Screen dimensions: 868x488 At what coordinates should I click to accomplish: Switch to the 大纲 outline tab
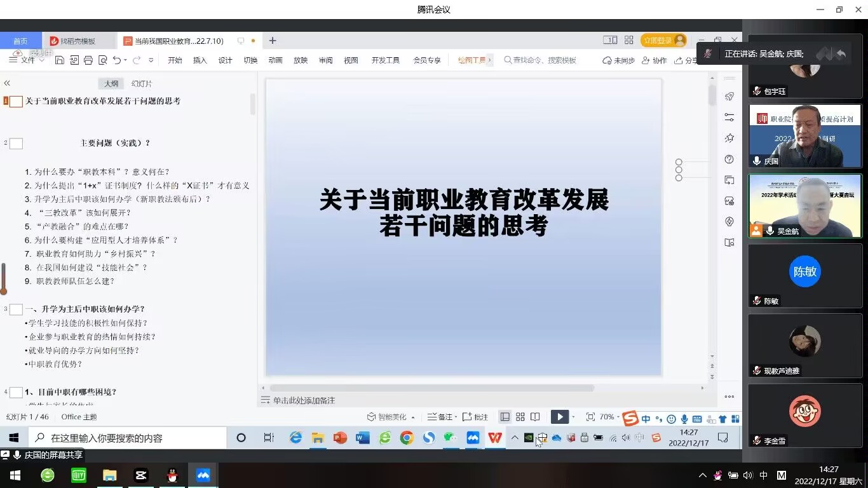111,83
